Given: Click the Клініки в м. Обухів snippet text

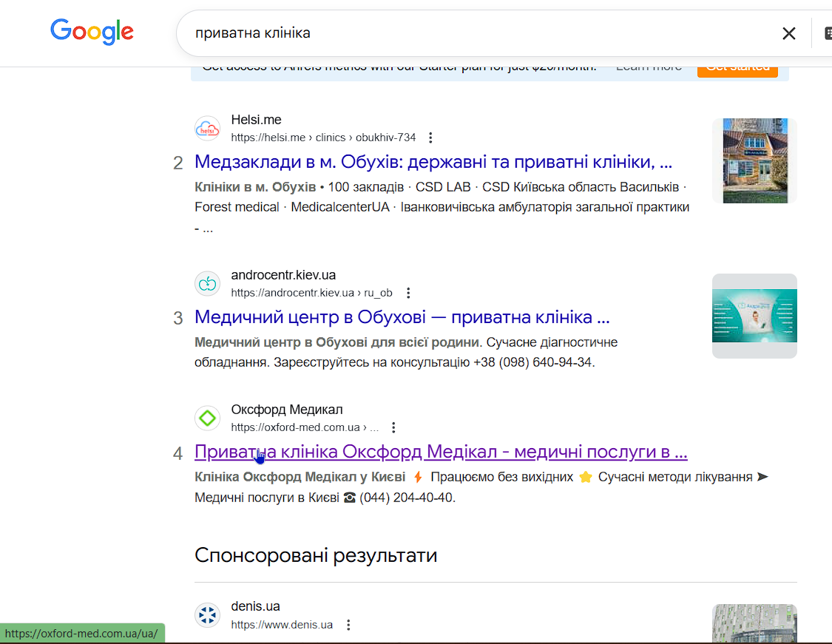Looking at the screenshot, I should tap(255, 187).
